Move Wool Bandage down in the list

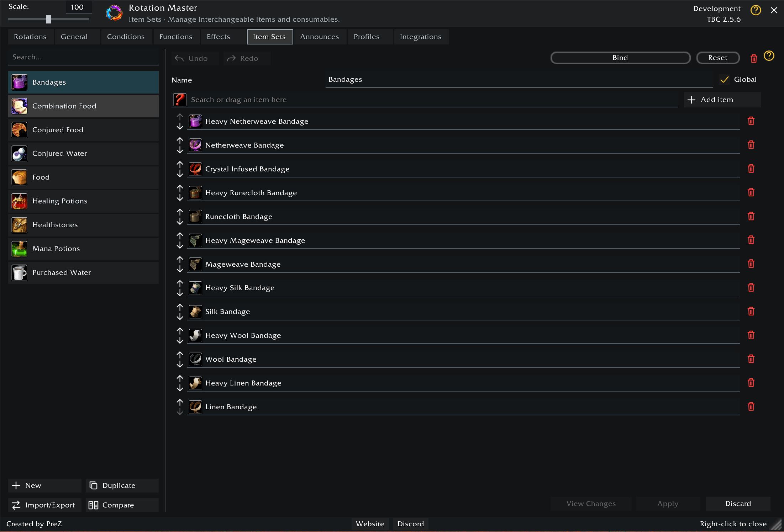click(x=180, y=364)
